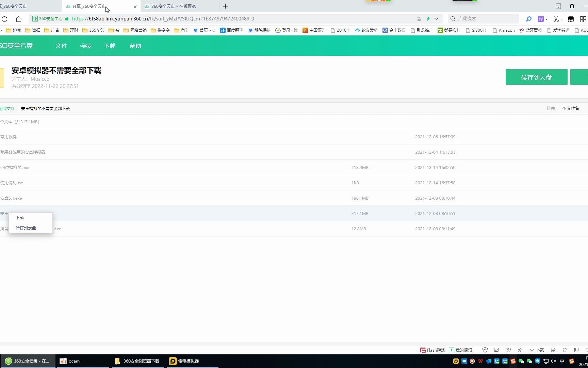Select the scissors screenshot tool icon

point(556,19)
